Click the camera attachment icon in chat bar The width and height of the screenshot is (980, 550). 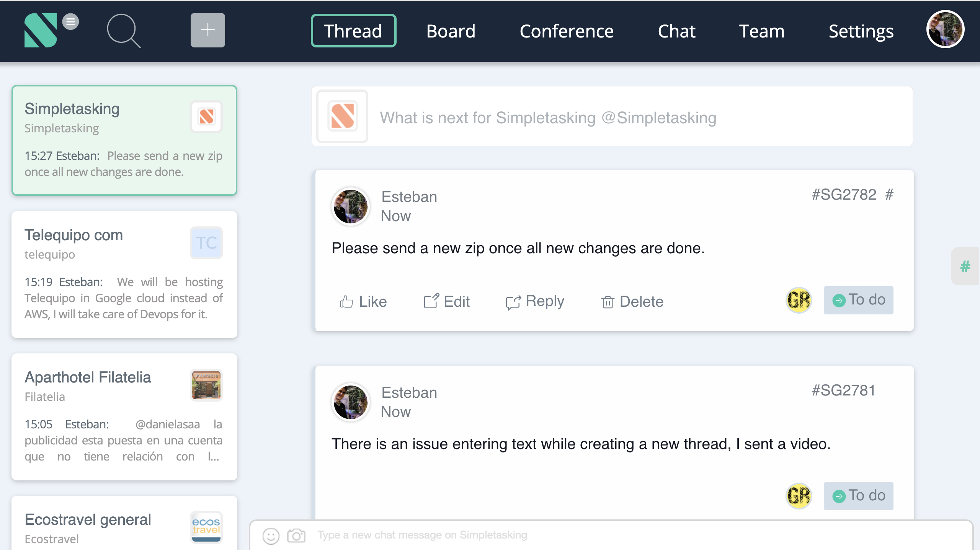click(296, 535)
